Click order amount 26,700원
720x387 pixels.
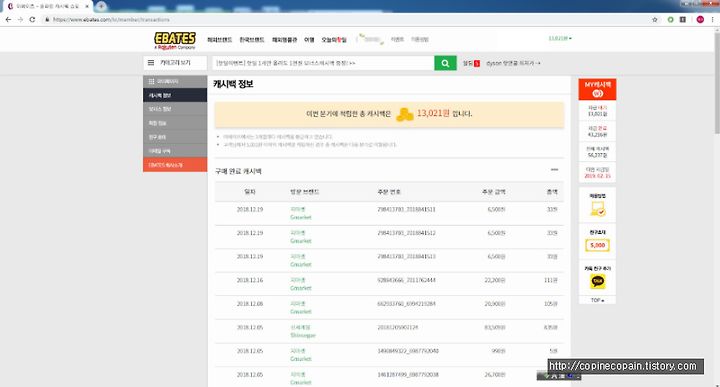[x=495, y=375]
